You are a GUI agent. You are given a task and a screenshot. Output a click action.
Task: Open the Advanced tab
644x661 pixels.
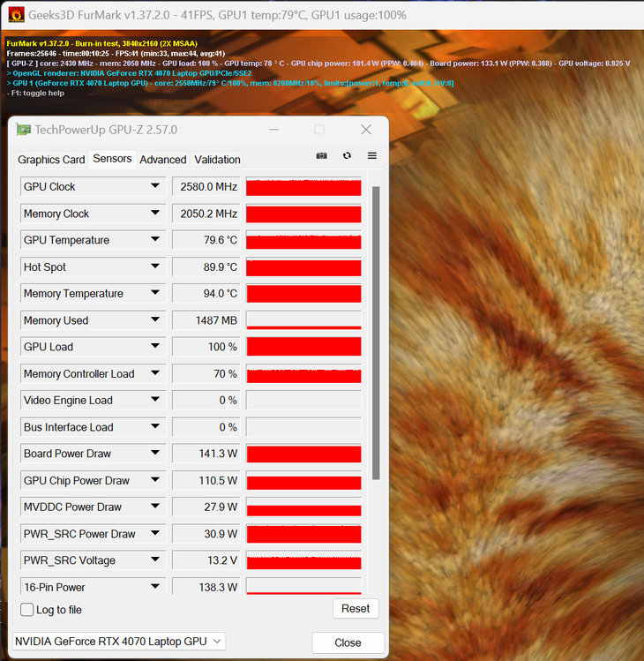point(163,160)
